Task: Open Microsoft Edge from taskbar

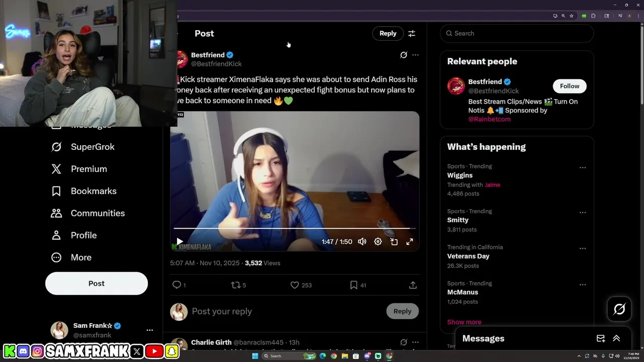Action: [323, 356]
